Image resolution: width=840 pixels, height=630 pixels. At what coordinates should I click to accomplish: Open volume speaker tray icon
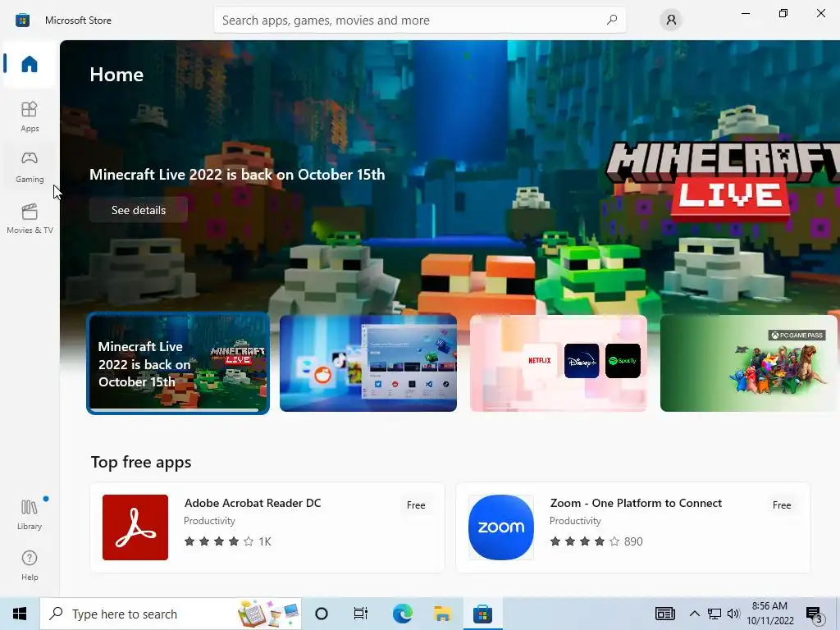pos(733,614)
